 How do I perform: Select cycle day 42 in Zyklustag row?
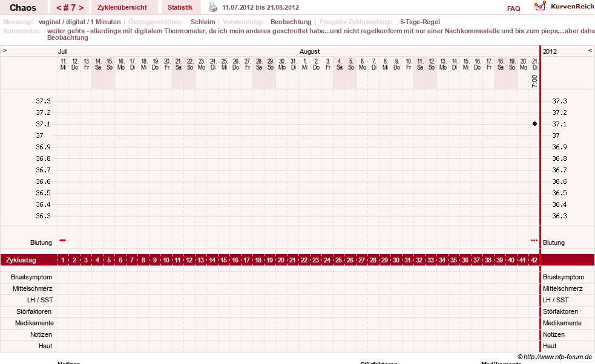[534, 260]
